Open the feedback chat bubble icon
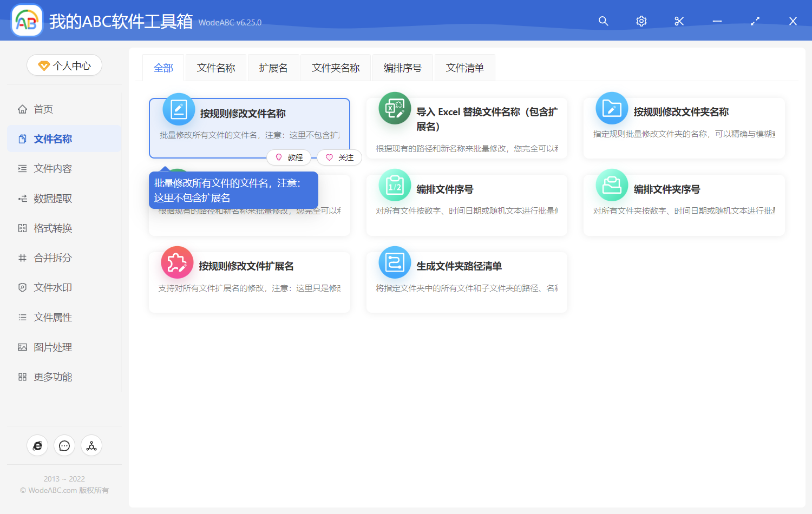This screenshot has width=812, height=514. (64, 445)
